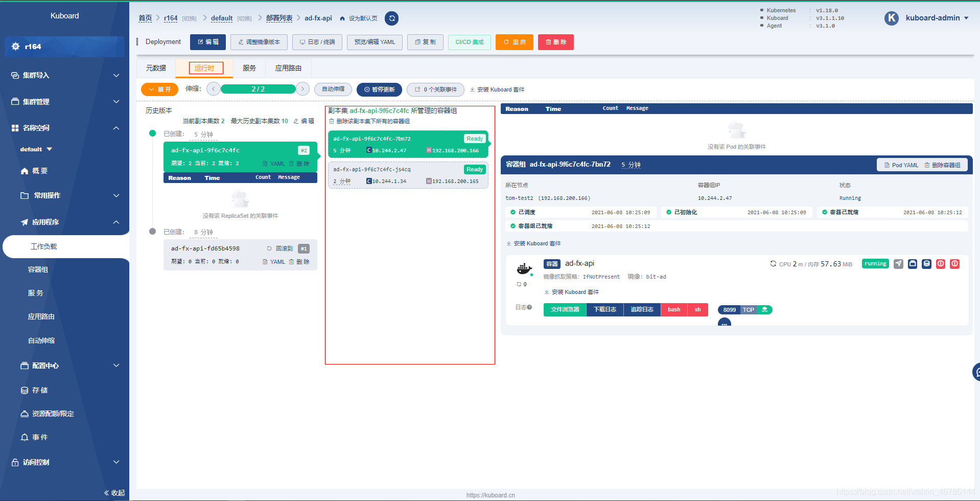Click 编辑 next to 最大历史副本集数
980x501 pixels.
304,121
